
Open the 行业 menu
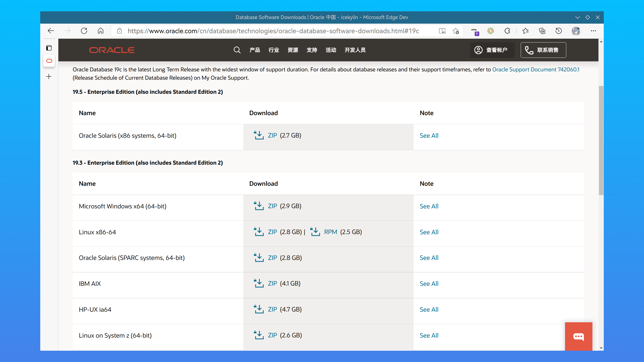pyautogui.click(x=274, y=50)
